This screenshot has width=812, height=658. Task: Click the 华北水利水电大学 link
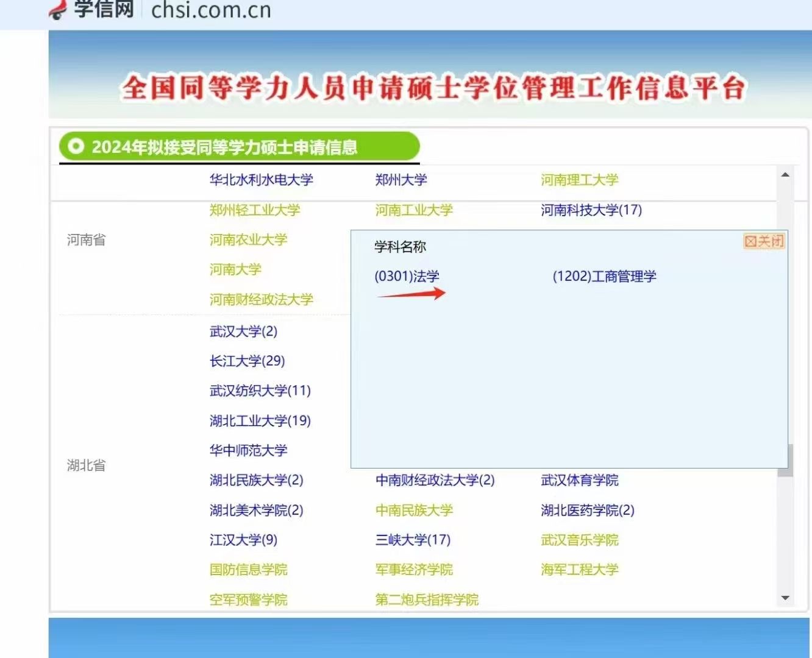261,180
